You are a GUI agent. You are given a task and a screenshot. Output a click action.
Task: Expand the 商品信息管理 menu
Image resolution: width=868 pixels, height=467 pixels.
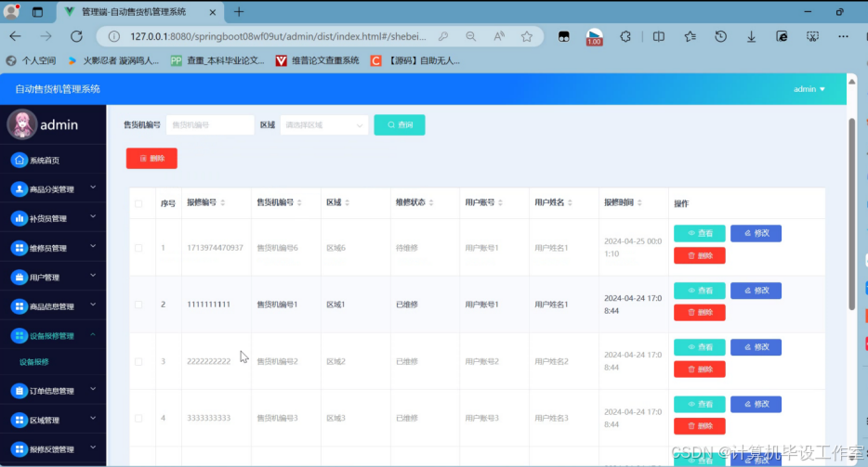pyautogui.click(x=93, y=305)
